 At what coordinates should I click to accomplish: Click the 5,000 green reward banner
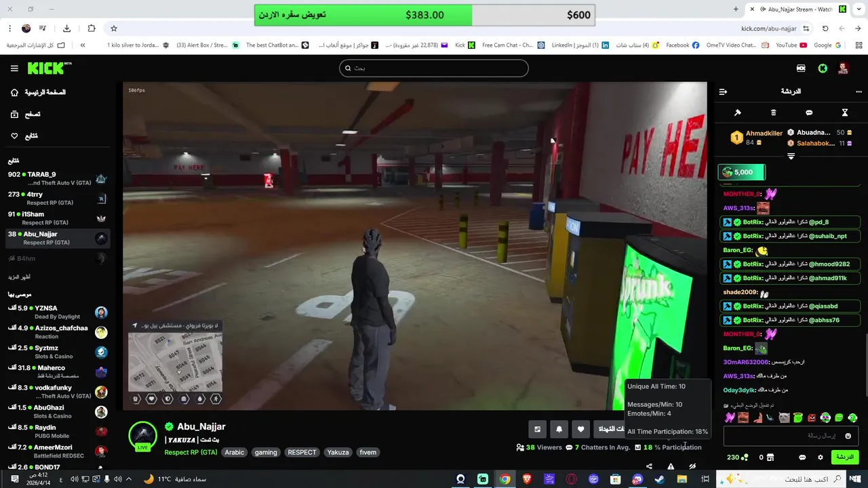[741, 172]
